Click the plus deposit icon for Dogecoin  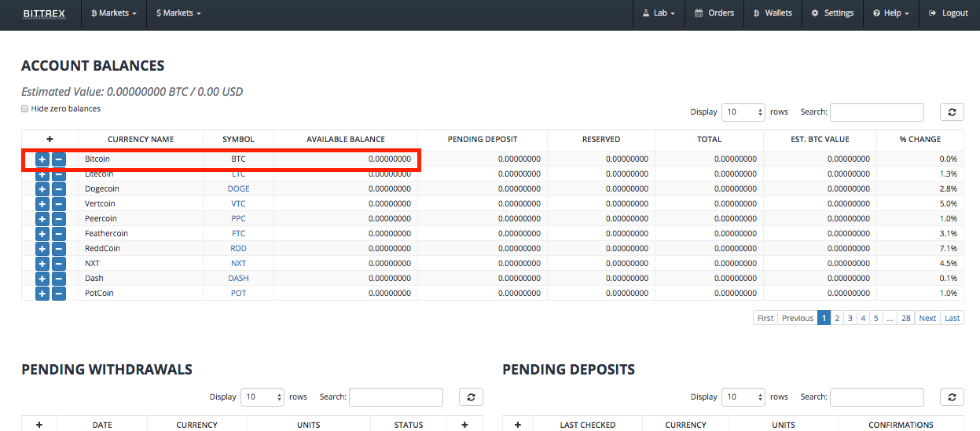42,189
